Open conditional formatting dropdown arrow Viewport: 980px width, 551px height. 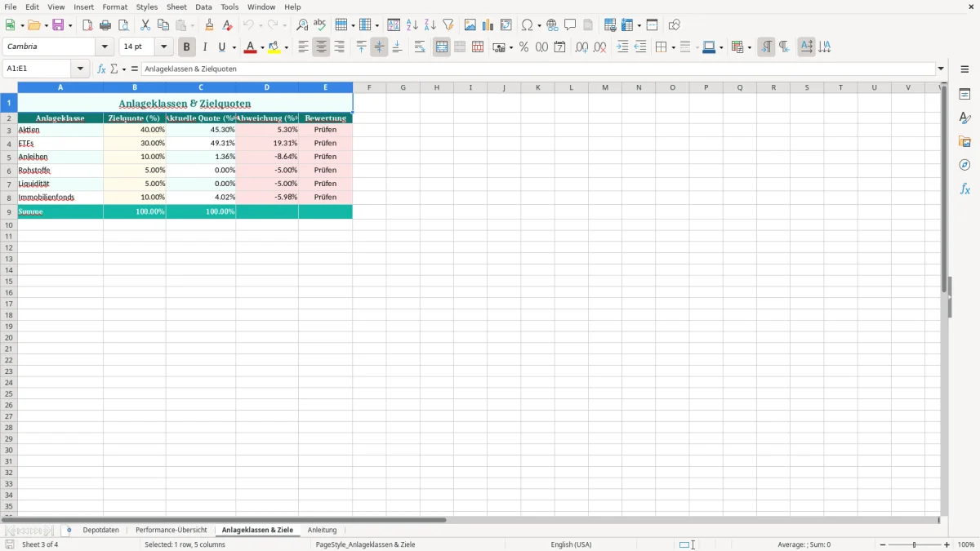pos(749,47)
